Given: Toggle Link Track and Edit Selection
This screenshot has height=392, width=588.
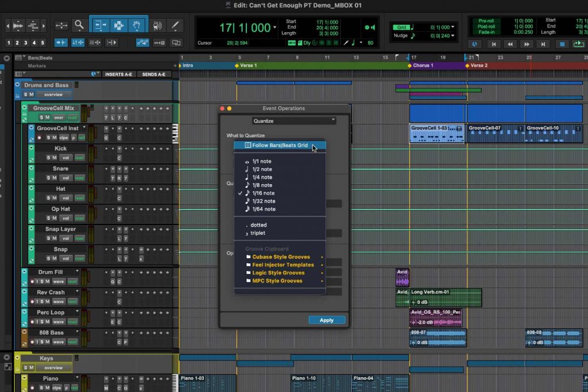Looking at the screenshot, I should point(95,42).
